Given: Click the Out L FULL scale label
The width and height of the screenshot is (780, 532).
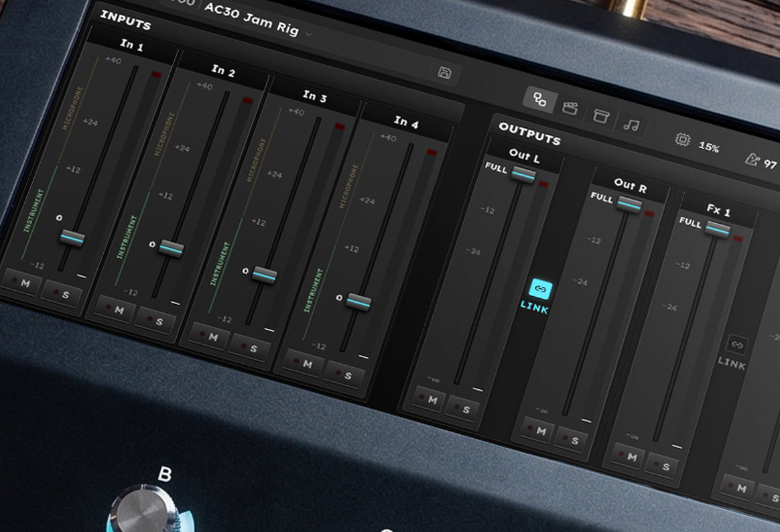Looking at the screenshot, I should pyautogui.click(x=496, y=168).
